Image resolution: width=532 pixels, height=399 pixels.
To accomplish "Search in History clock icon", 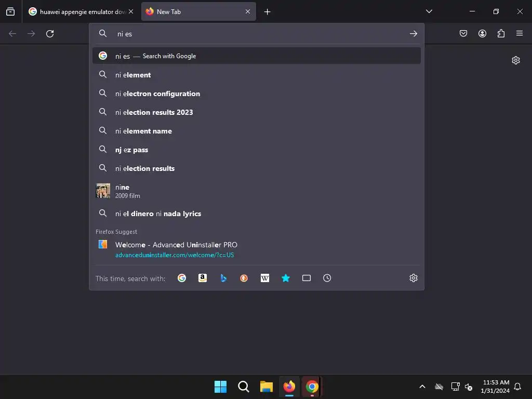I will click(x=327, y=278).
